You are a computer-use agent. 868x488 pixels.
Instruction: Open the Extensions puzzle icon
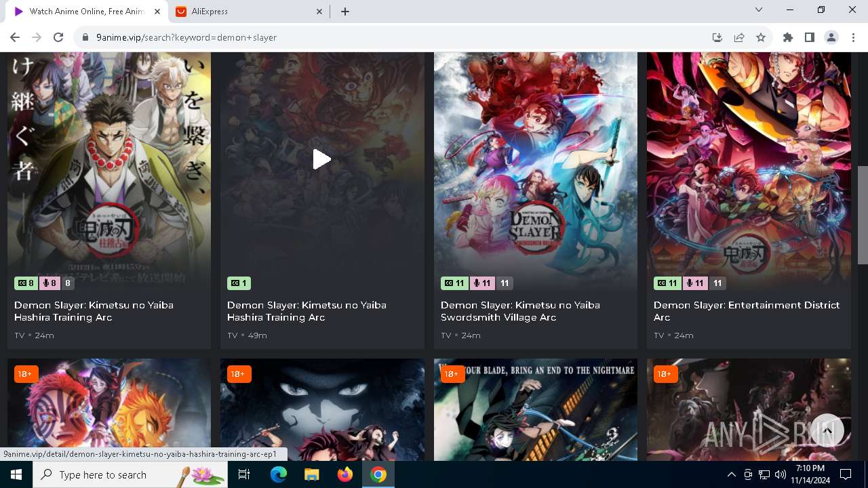coord(788,37)
